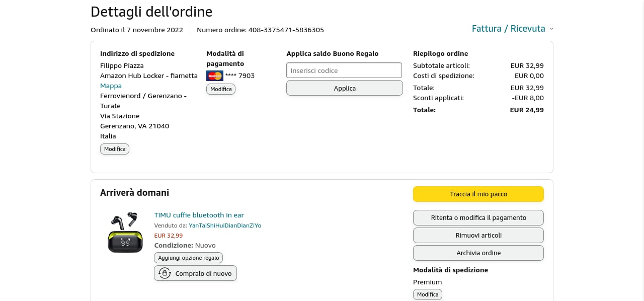Open TIMU cuffie bluetooth in ear link
This screenshot has width=644, height=301.
pos(199,215)
